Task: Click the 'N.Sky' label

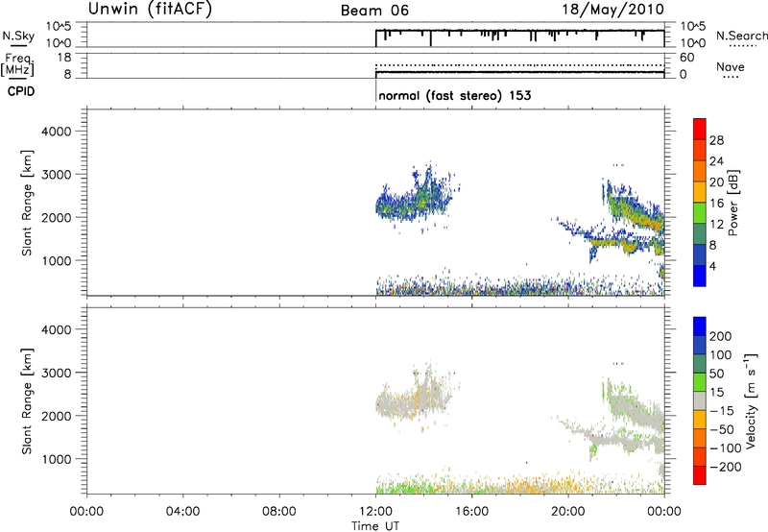Action: 18,36
